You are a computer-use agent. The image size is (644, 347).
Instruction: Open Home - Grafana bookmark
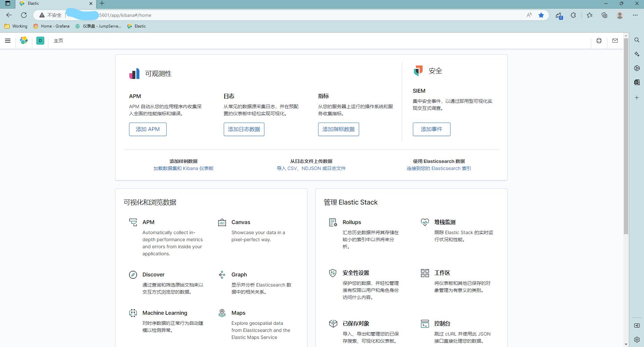[51, 26]
